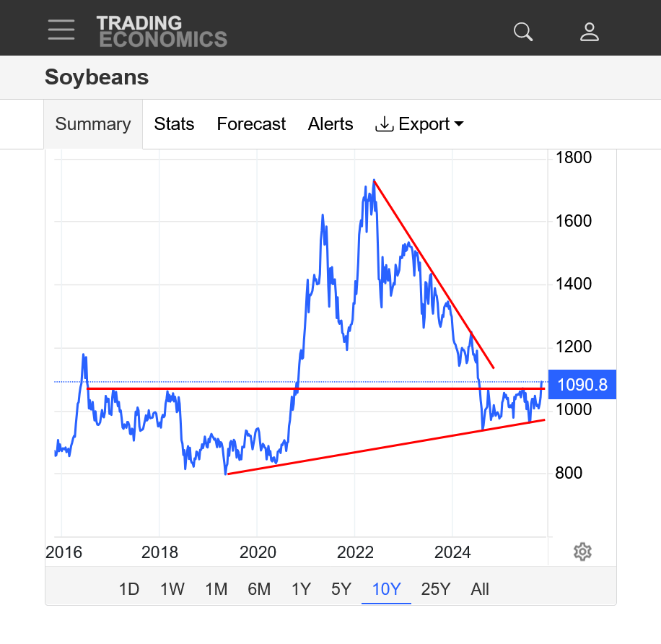
Task: Open chart settings gear icon
Action: pyautogui.click(x=582, y=552)
